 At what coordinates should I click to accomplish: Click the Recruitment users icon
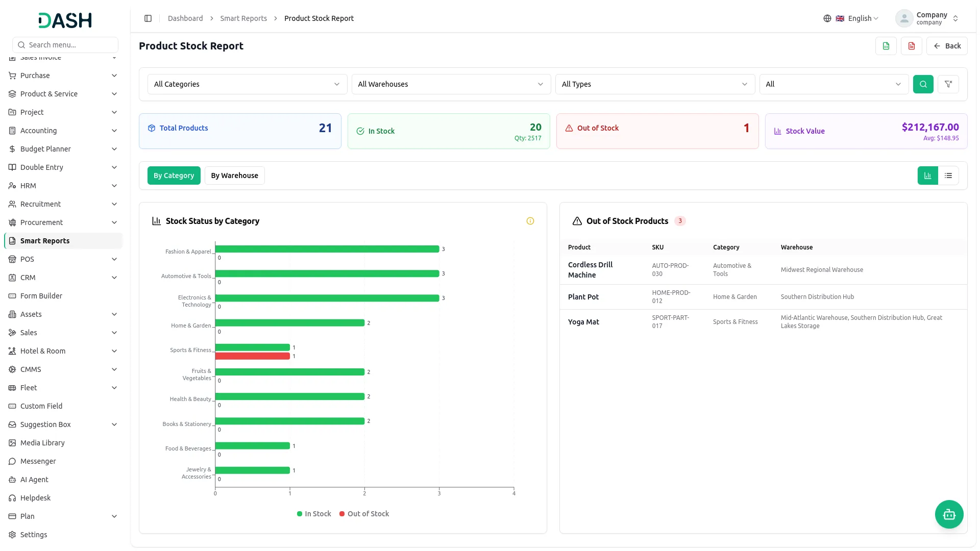[x=12, y=204]
